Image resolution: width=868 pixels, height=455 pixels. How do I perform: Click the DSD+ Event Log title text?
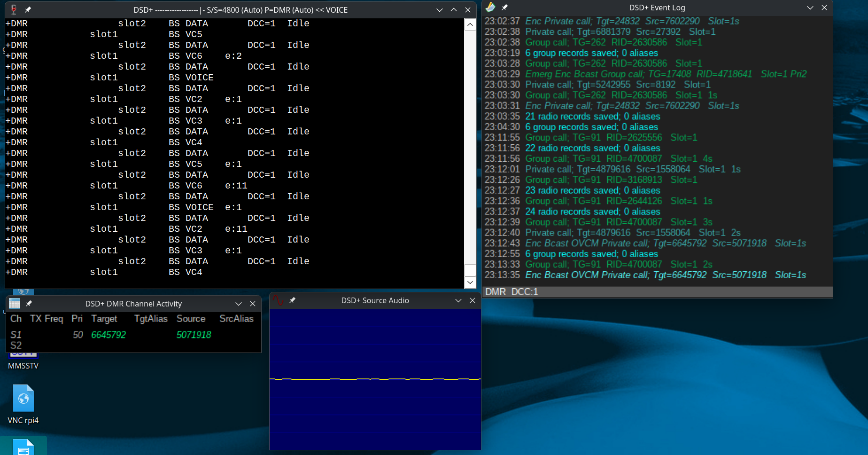click(x=657, y=8)
